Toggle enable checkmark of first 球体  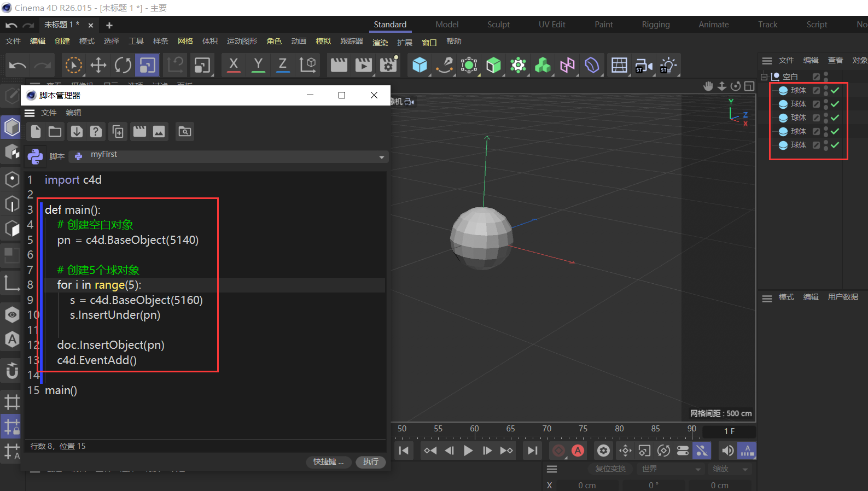click(x=835, y=90)
